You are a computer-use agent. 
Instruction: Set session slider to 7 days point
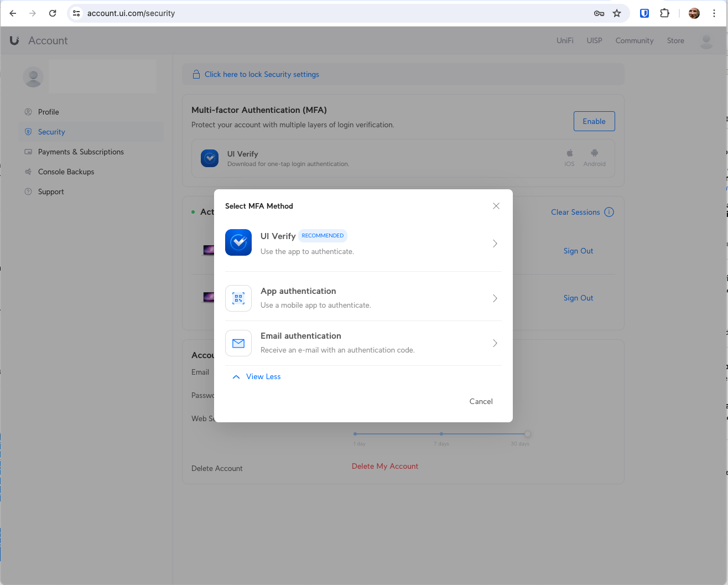441,434
